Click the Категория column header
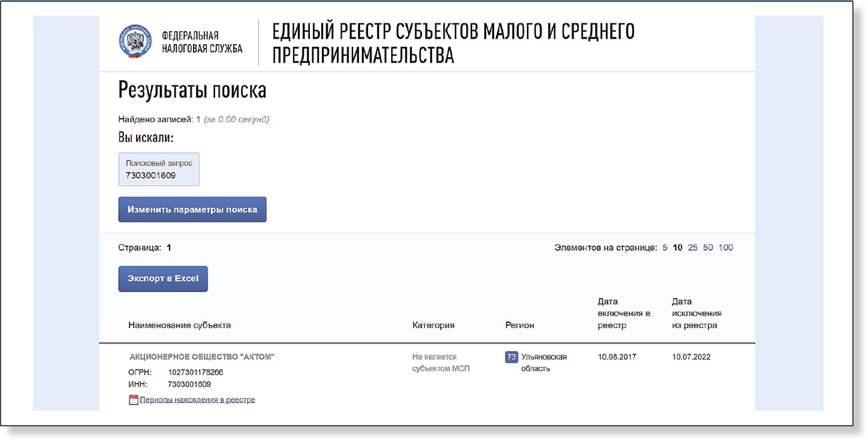 433,325
